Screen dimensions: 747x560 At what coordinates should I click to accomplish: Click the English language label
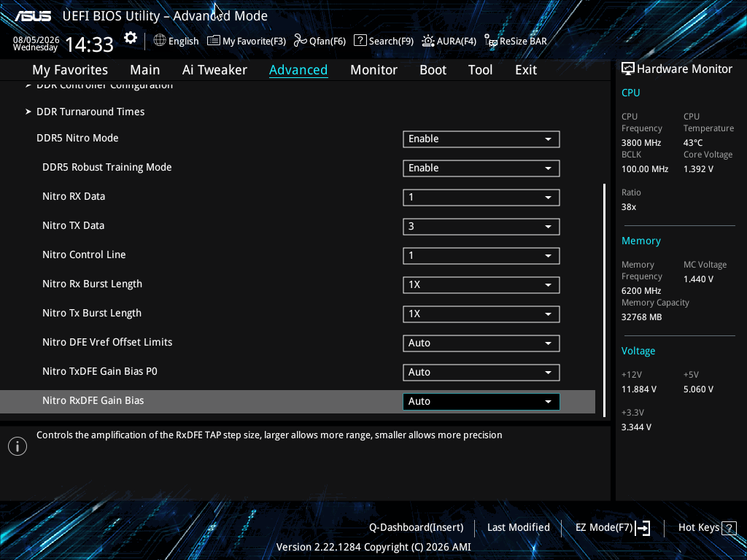[x=183, y=41]
